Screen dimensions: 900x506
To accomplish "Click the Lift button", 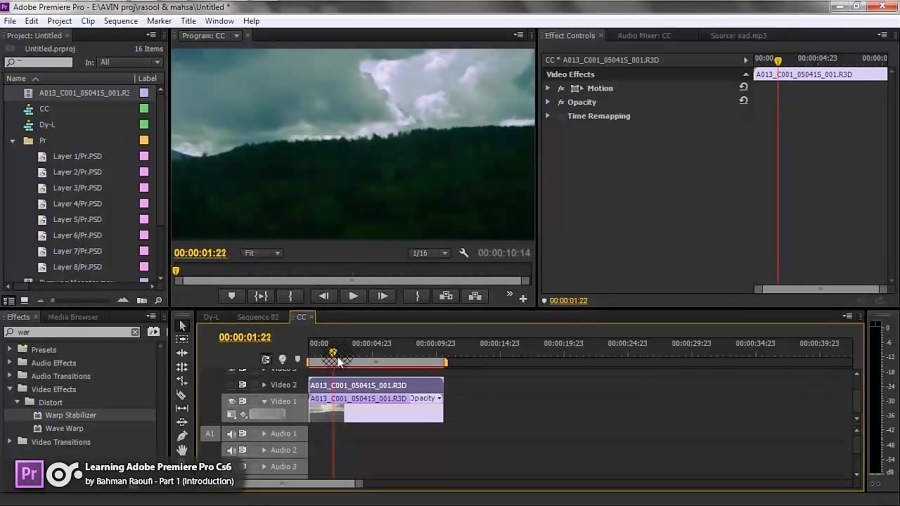I will [x=446, y=296].
